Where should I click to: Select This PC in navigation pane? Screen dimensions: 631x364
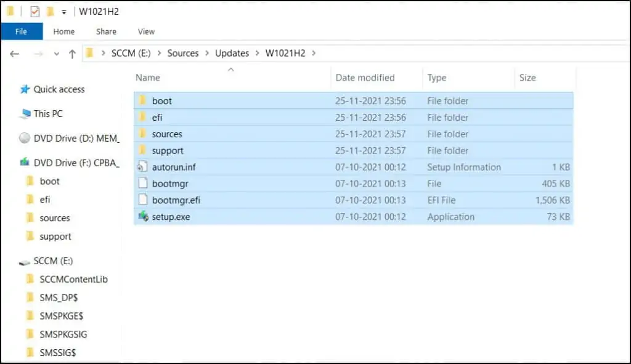point(48,114)
